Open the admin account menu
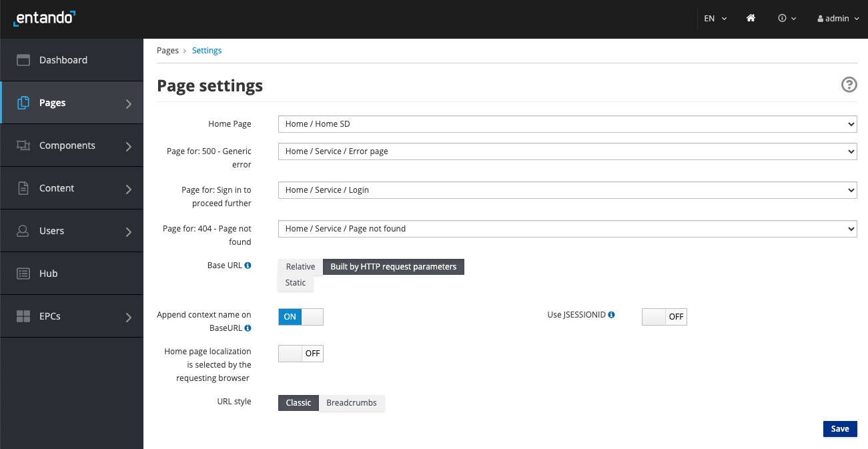 click(837, 18)
